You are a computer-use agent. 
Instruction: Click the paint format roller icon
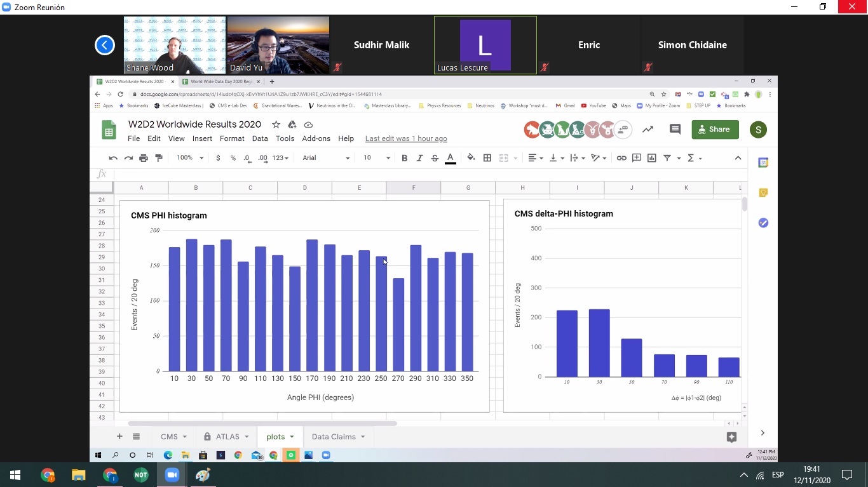click(x=159, y=158)
